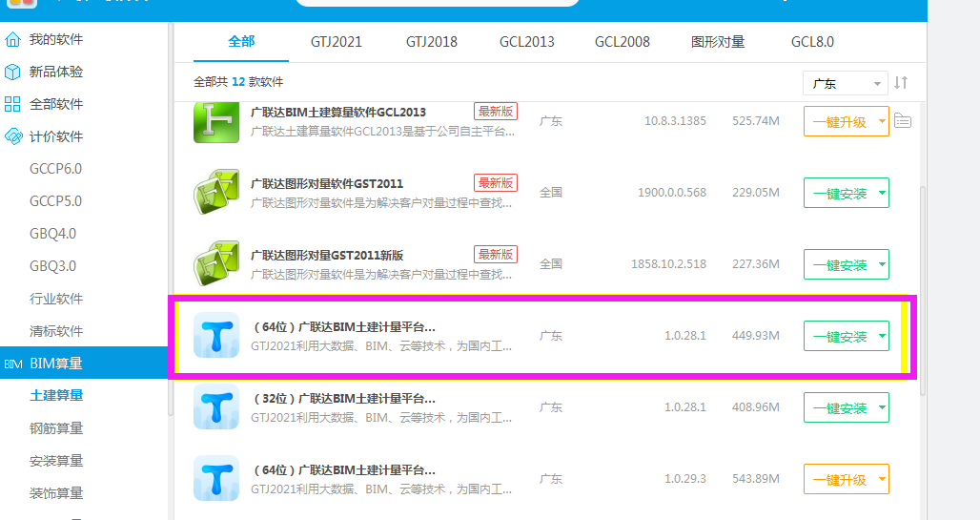Switch to the GTJ2021 tab
The height and width of the screenshot is (520, 980).
[x=337, y=42]
